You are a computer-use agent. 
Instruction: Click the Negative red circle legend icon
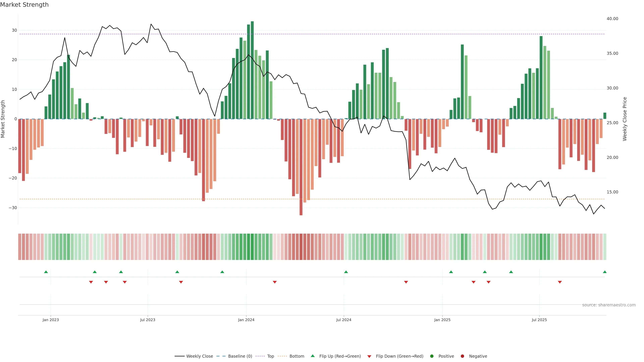click(462, 356)
